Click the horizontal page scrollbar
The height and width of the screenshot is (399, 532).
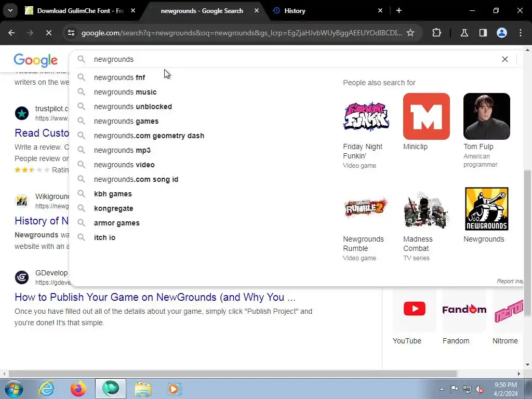233,374
